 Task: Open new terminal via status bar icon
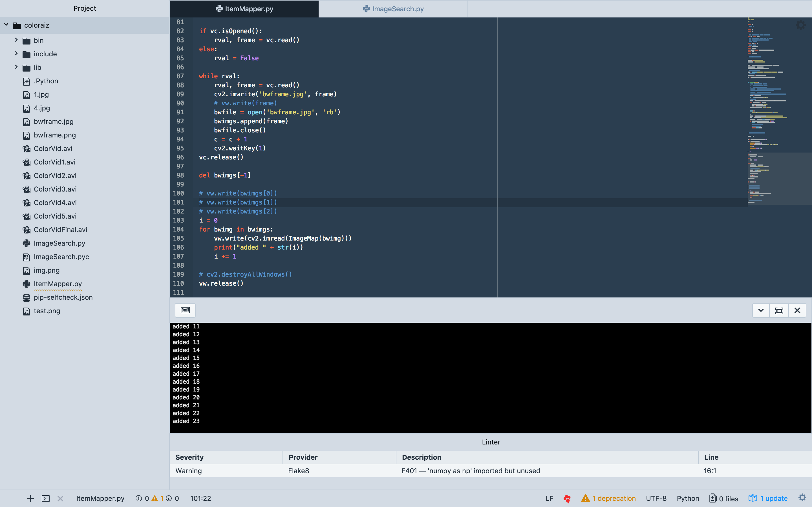[x=46, y=498]
